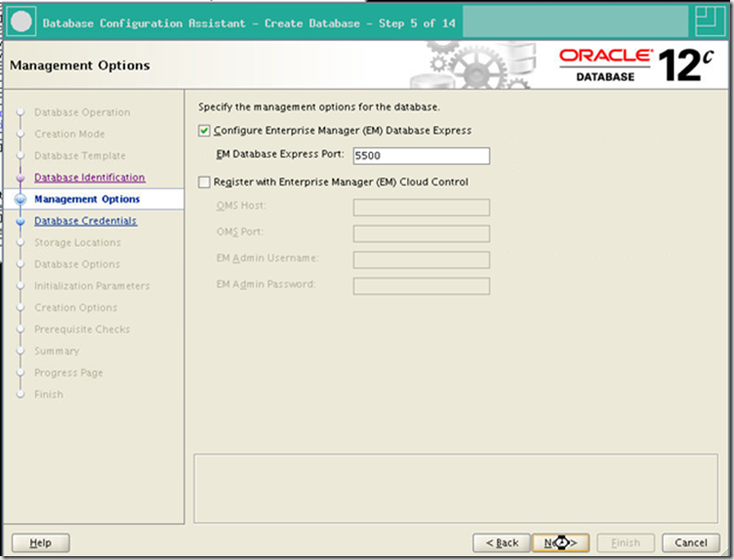The width and height of the screenshot is (734, 560).
Task: Go back with the Back button
Action: click(x=502, y=542)
